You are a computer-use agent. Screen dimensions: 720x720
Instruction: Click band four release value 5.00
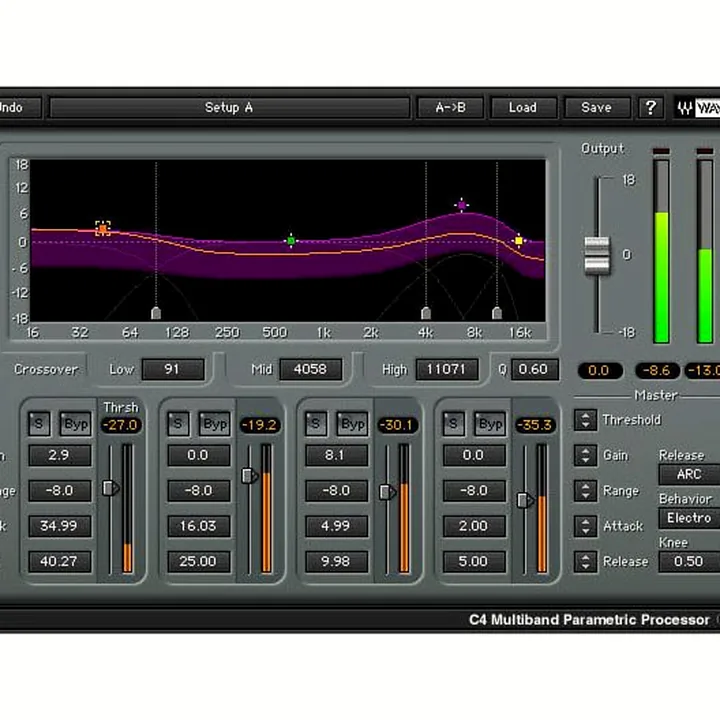[x=474, y=561]
